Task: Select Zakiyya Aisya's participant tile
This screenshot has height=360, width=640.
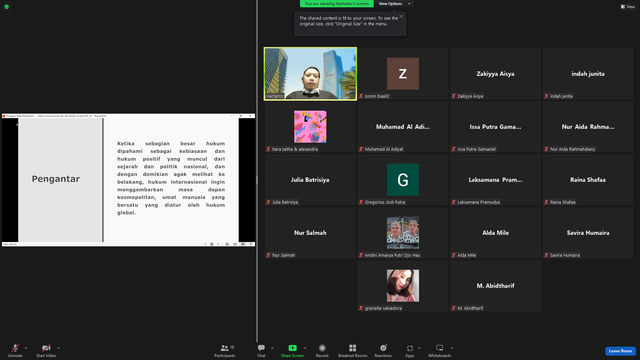Action: 495,74
